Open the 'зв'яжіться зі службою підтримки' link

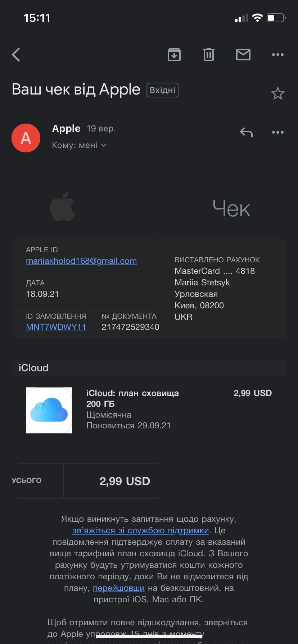141,530
